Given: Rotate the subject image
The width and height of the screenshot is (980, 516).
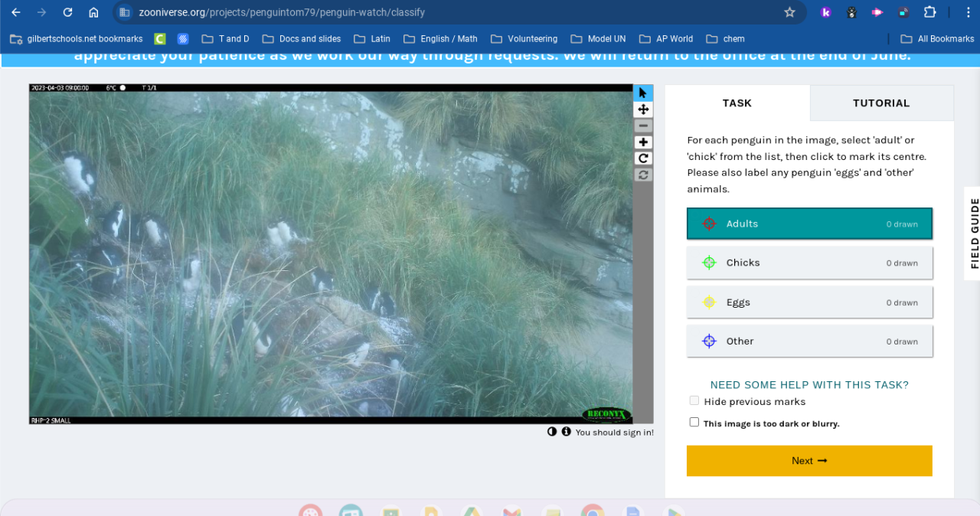Looking at the screenshot, I should tap(643, 158).
